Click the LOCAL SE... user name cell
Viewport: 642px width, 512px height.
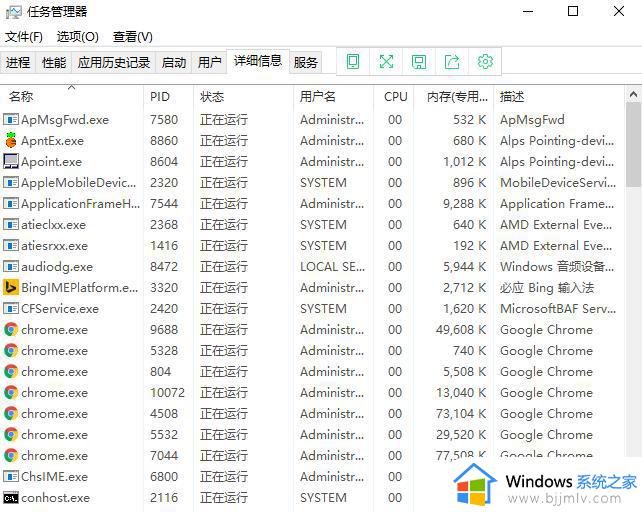coord(332,267)
